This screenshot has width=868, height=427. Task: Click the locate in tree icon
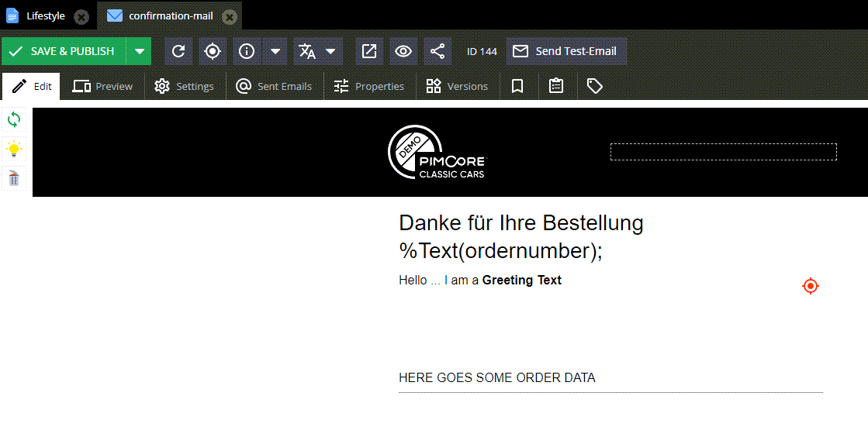click(213, 51)
